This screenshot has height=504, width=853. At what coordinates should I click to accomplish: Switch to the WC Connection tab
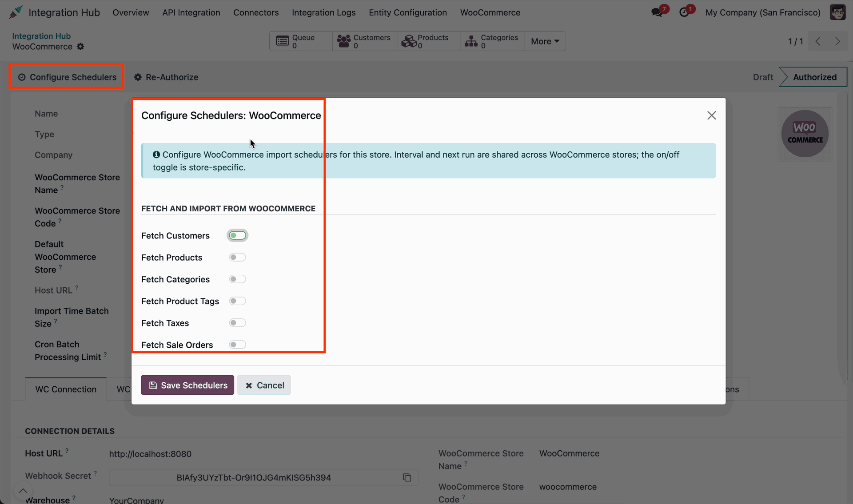[66, 389]
